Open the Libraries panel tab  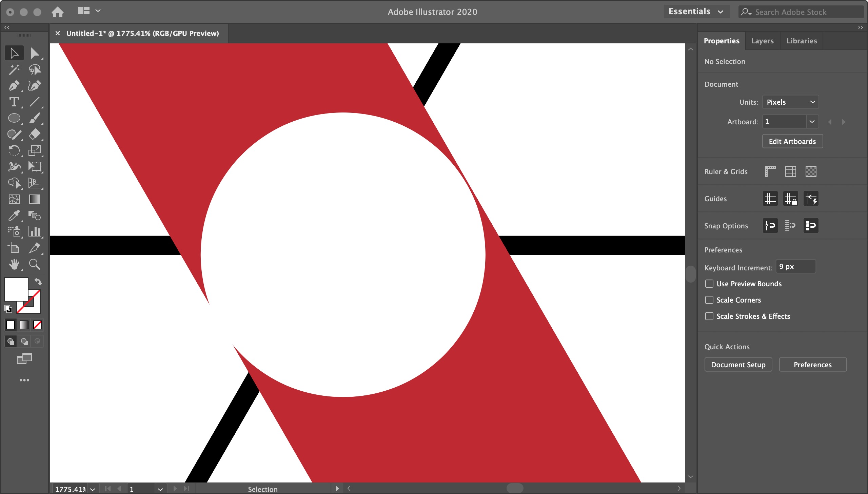[x=802, y=41]
